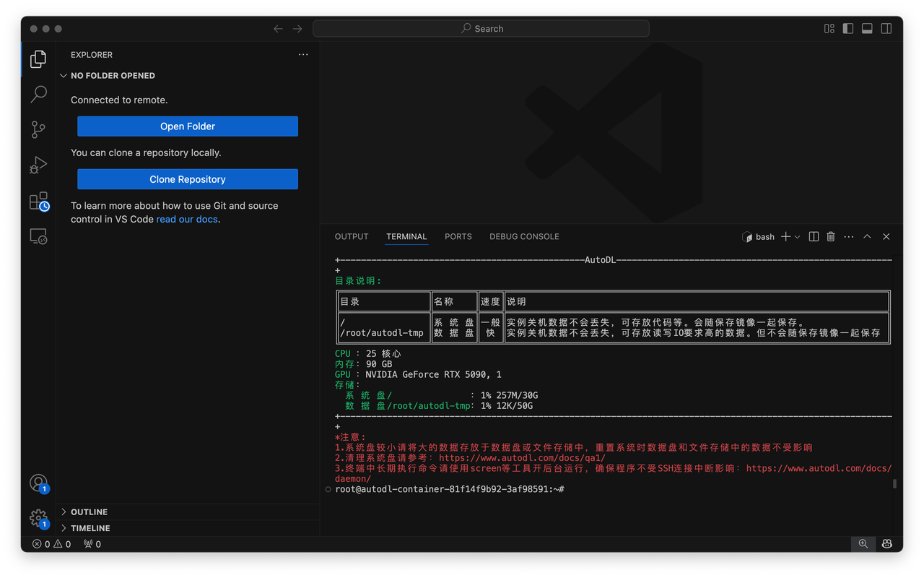Maximize the panel with up chevron
Viewport: 924px width, 578px height.
point(867,237)
